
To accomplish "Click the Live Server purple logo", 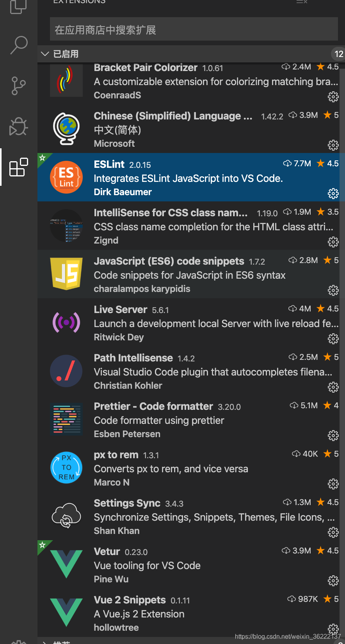I will [x=66, y=322].
